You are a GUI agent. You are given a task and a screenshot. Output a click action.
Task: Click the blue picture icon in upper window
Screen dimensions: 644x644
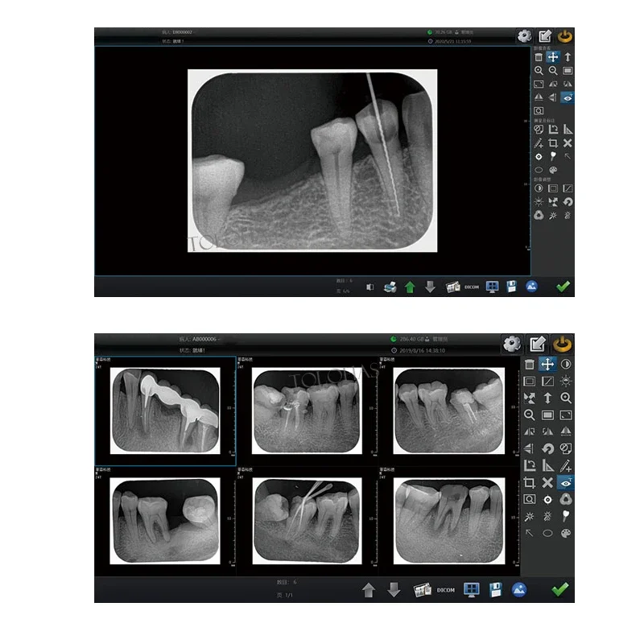531,287
